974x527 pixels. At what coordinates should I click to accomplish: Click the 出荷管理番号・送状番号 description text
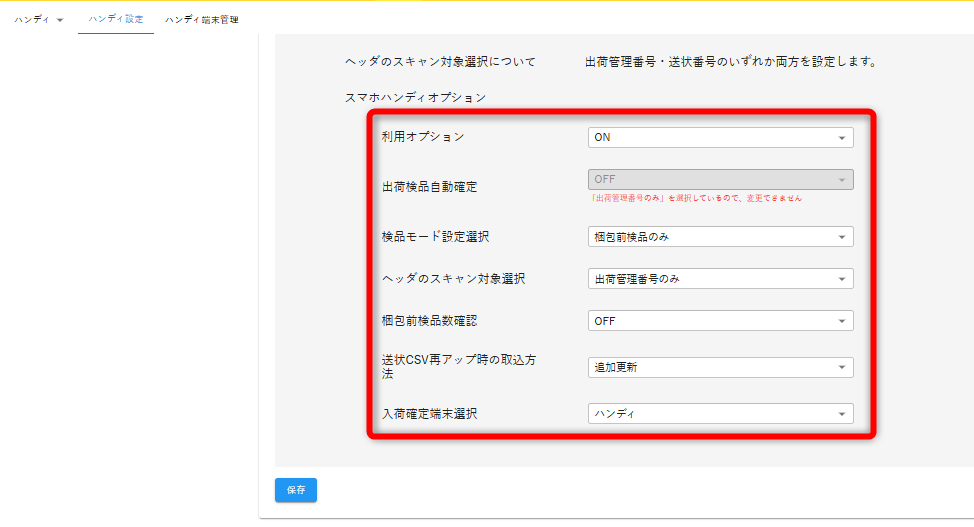point(731,62)
